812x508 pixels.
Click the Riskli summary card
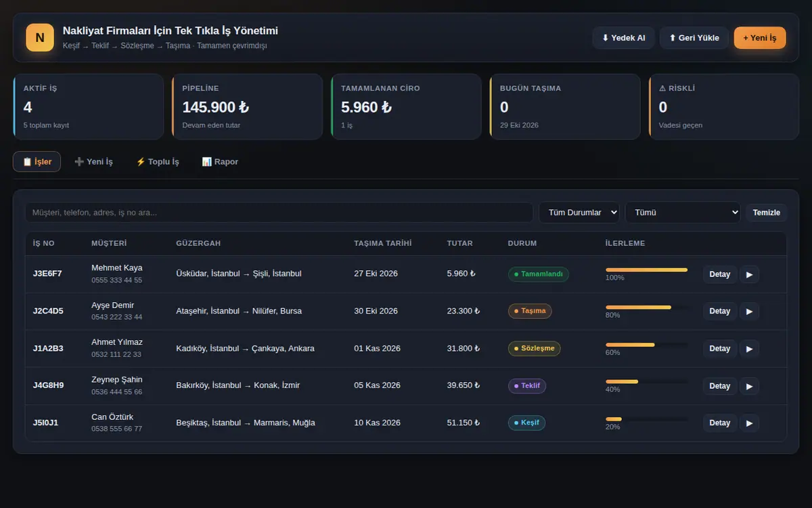coord(724,107)
